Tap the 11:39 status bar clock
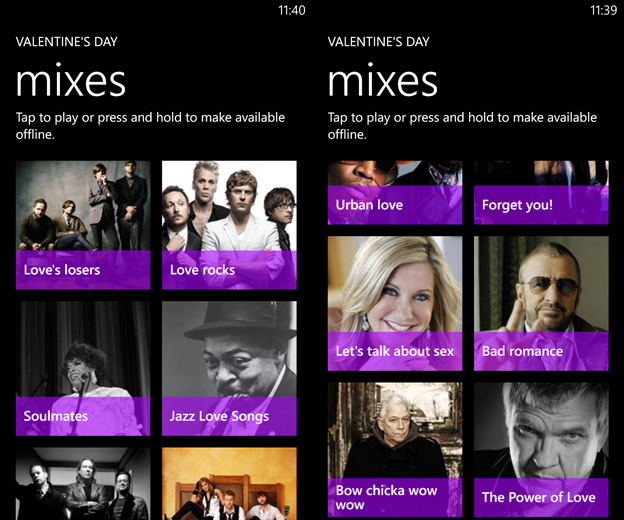This screenshot has width=624, height=520. (x=604, y=10)
